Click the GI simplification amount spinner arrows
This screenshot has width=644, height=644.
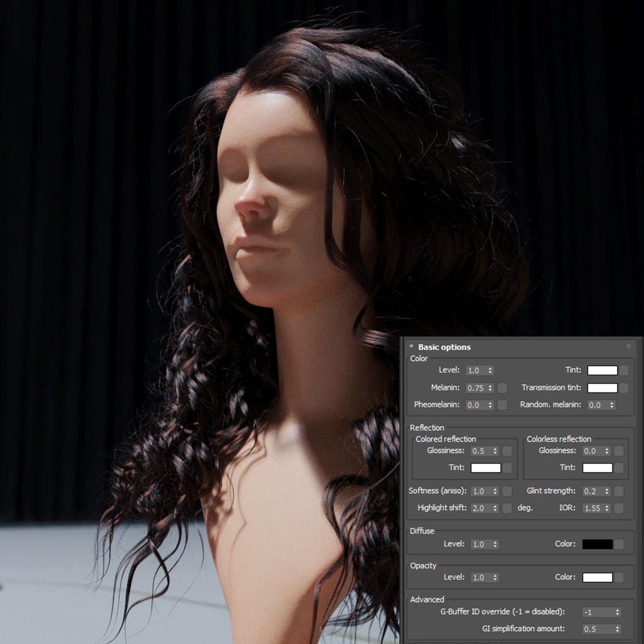(x=618, y=629)
